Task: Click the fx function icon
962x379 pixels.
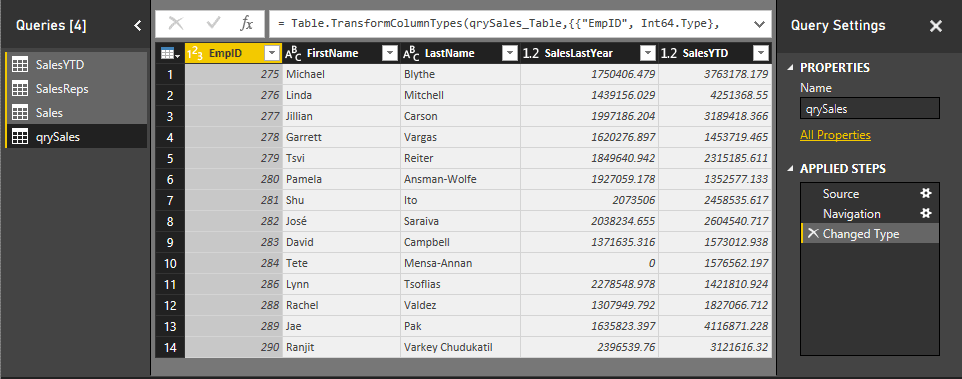Action: pos(246,24)
